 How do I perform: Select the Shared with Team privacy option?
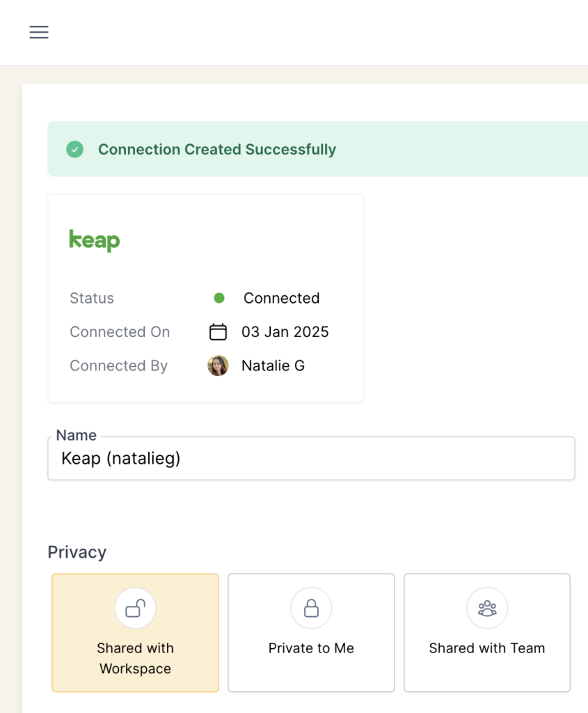(486, 648)
